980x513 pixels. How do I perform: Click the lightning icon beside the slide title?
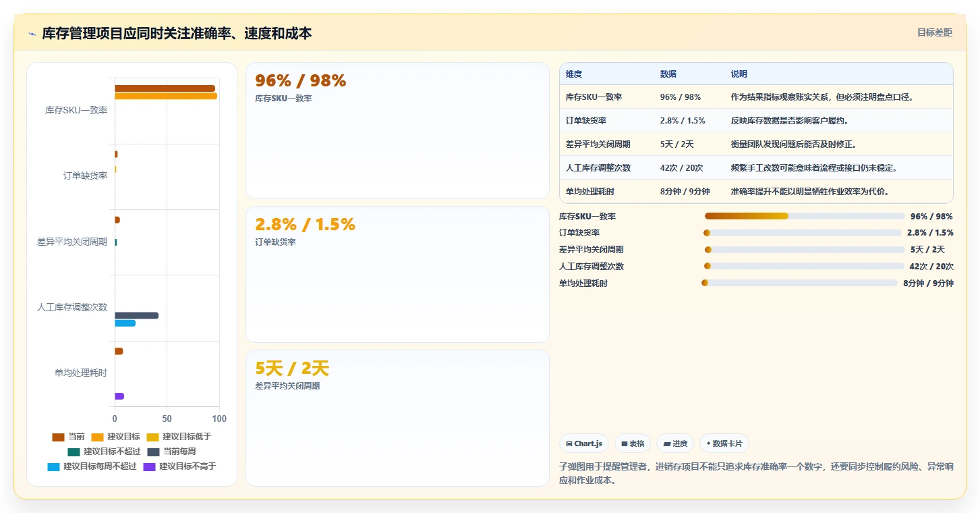[x=32, y=34]
